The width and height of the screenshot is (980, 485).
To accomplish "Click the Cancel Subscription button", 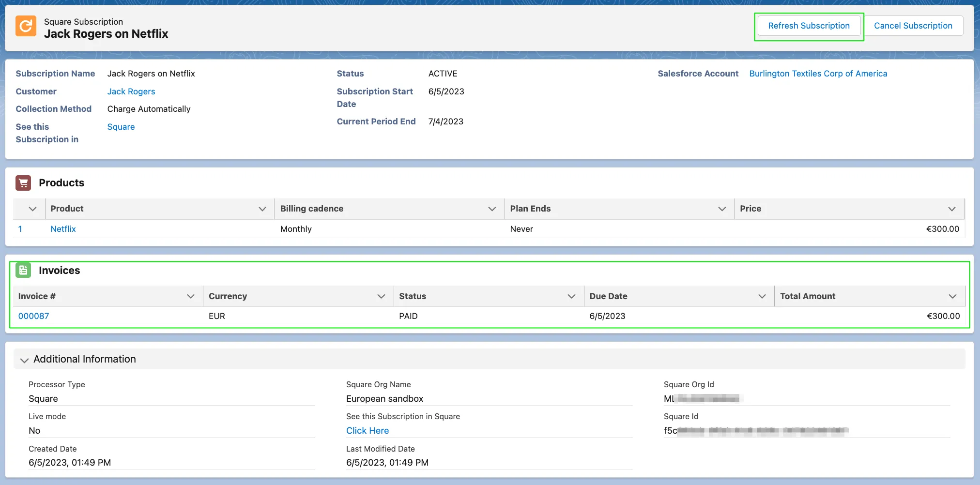I will click(913, 26).
